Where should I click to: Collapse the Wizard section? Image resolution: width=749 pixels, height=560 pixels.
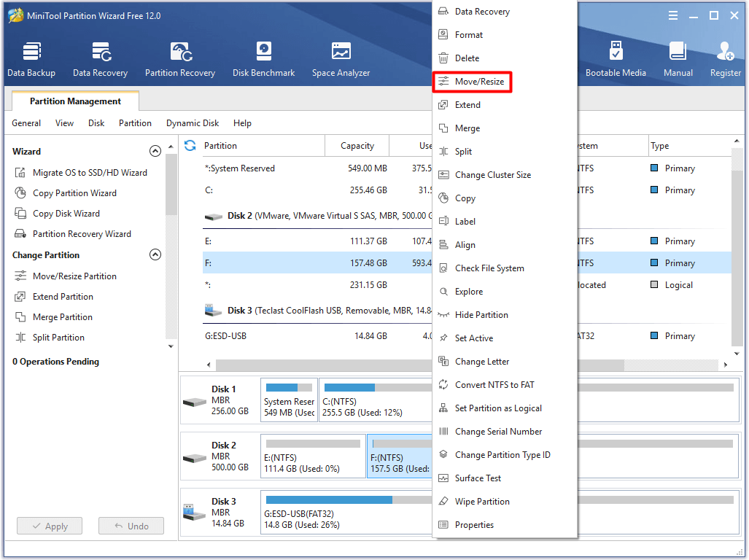(x=155, y=152)
